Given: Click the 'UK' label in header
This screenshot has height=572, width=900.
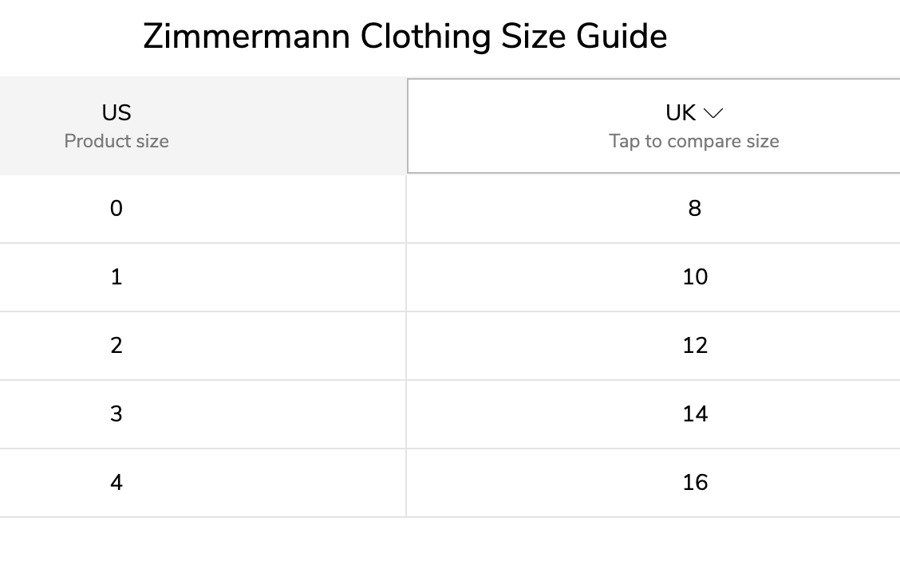Looking at the screenshot, I should pos(681,113).
